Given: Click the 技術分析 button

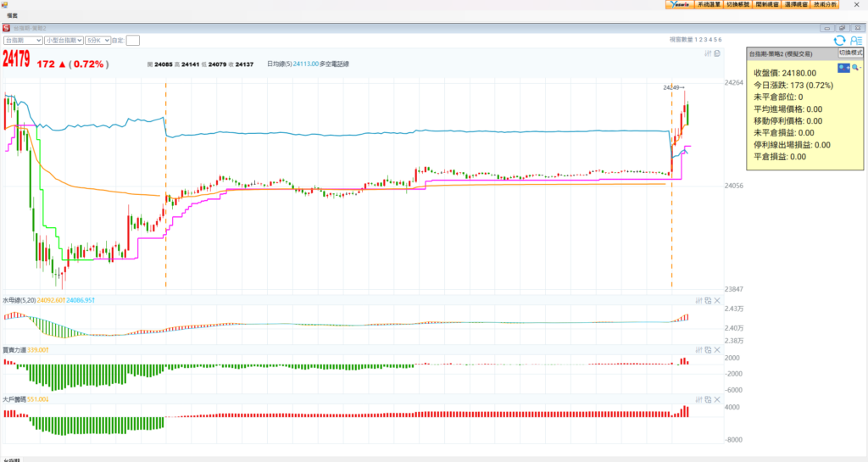Looking at the screenshot, I should [x=824, y=4].
